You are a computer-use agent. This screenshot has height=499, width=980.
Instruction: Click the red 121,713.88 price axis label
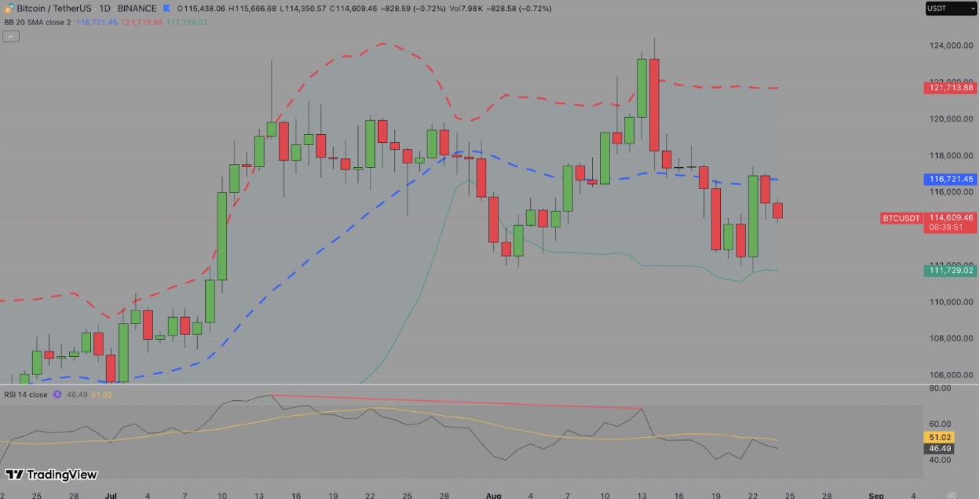click(x=952, y=88)
